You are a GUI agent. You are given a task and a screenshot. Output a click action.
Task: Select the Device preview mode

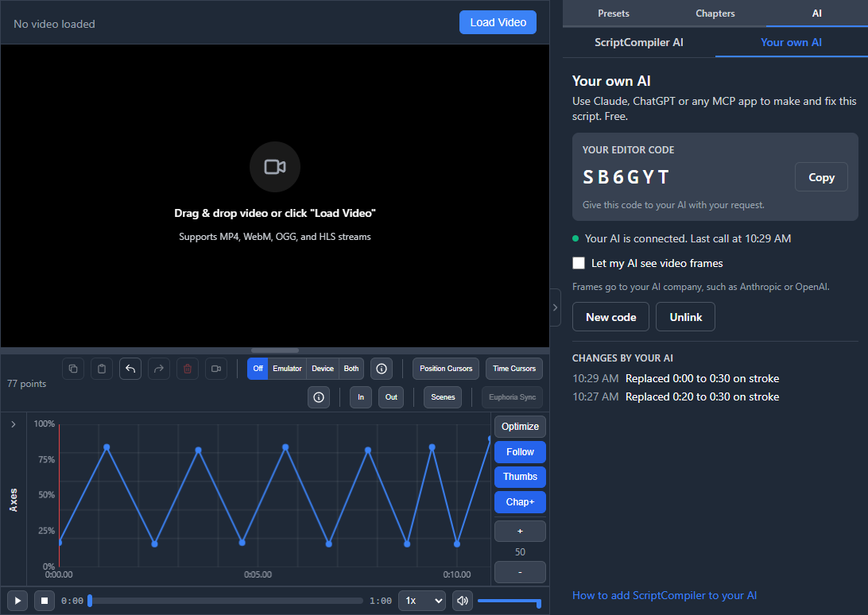coord(323,369)
